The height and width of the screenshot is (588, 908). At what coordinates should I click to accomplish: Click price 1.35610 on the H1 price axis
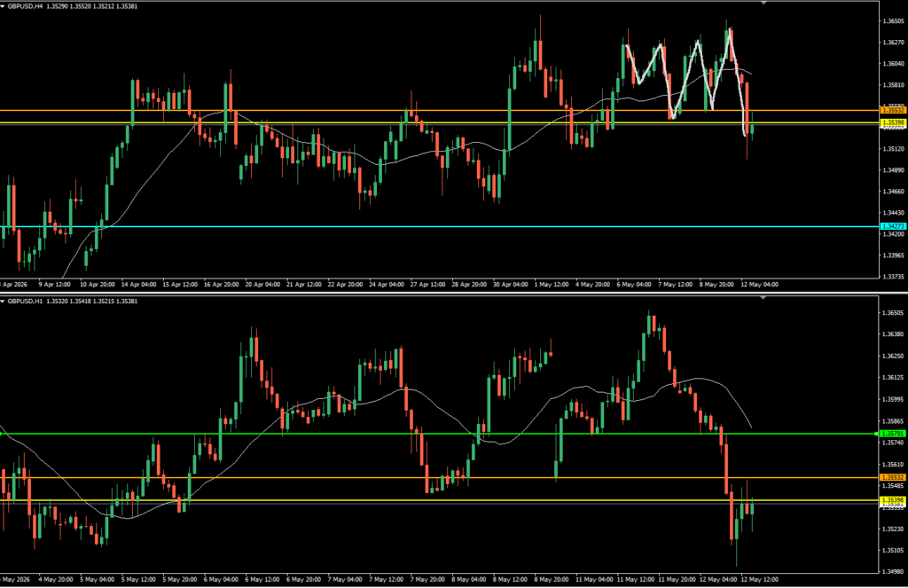[x=893, y=465]
